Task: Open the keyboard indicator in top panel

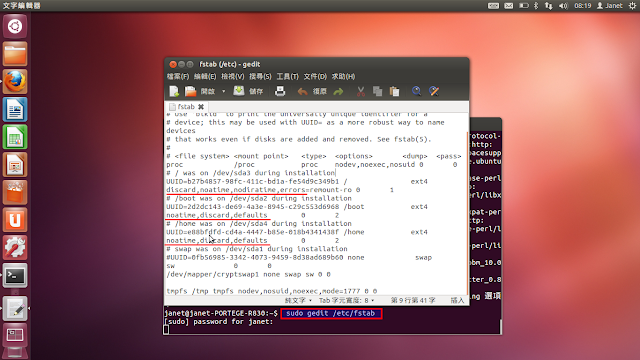Action: point(493,6)
